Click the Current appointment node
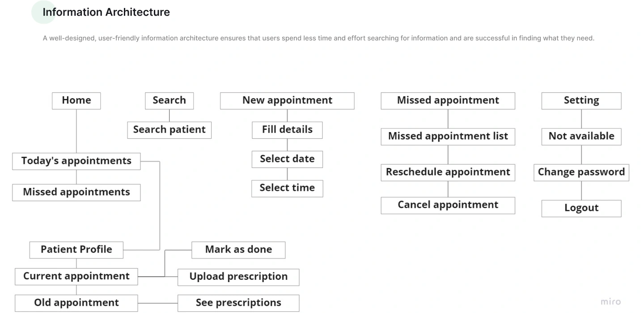644x313 pixels. coord(76,276)
